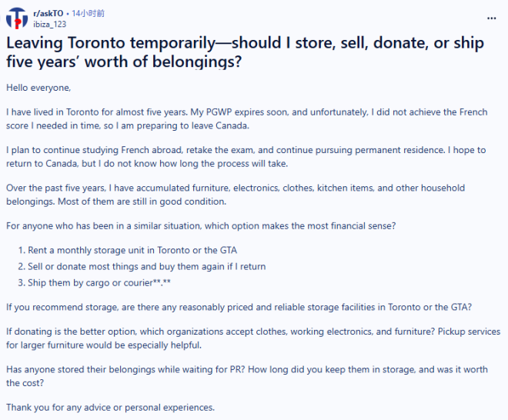508x420 pixels.
Task: Click the r/askTO subreddit avatar icon
Action: (17, 18)
